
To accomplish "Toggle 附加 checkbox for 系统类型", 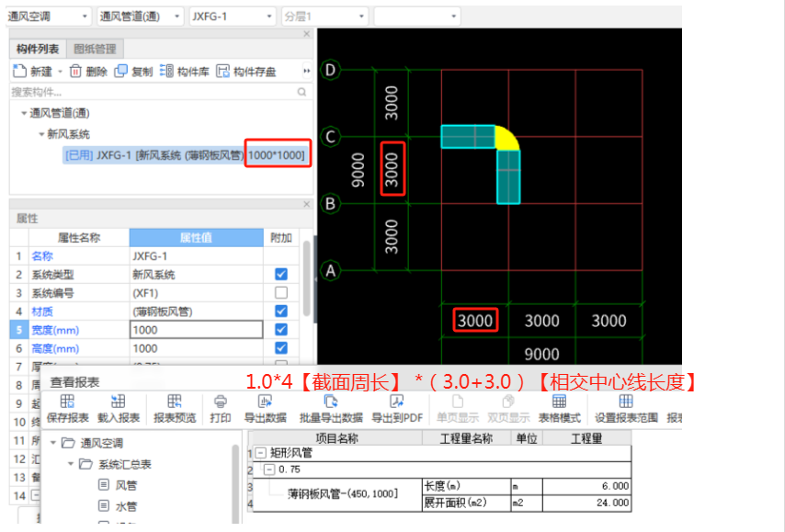I will point(281,274).
